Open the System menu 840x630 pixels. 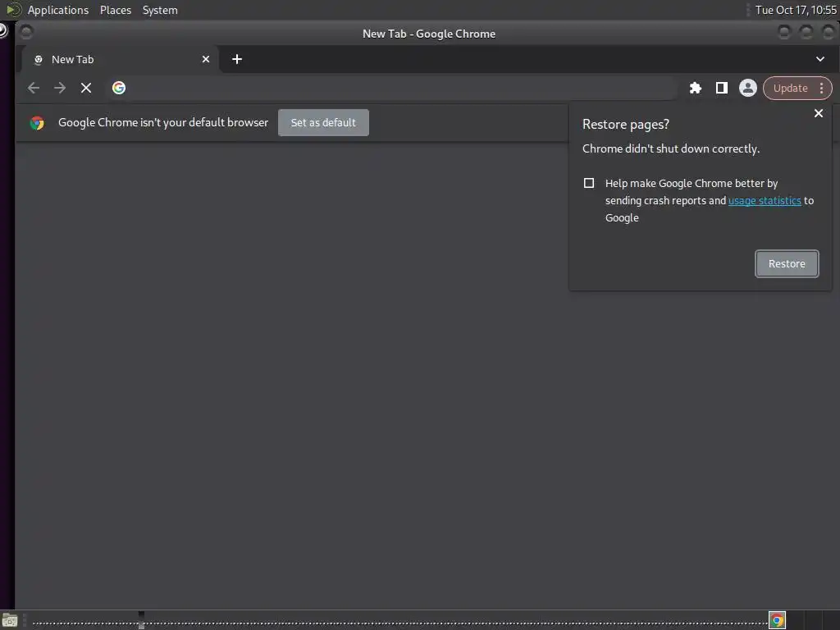[160, 10]
